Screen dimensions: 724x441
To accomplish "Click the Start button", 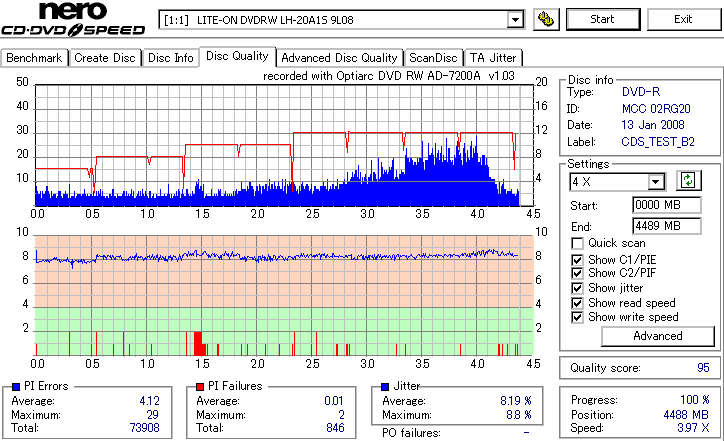I will click(603, 19).
